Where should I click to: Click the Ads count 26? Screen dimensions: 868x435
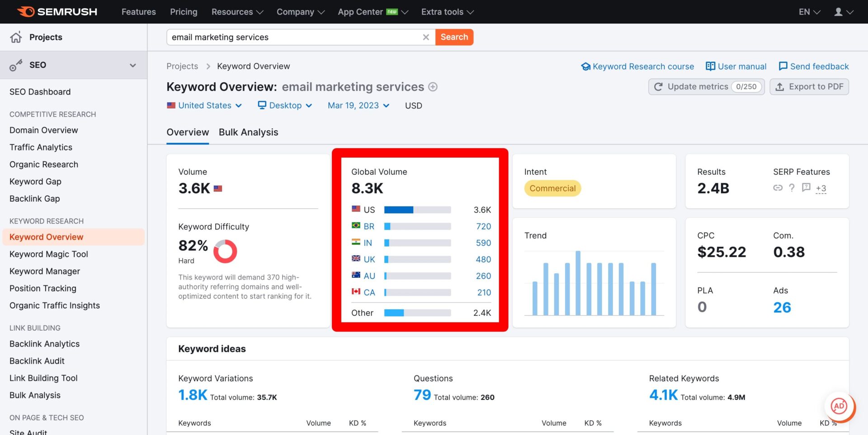point(782,307)
